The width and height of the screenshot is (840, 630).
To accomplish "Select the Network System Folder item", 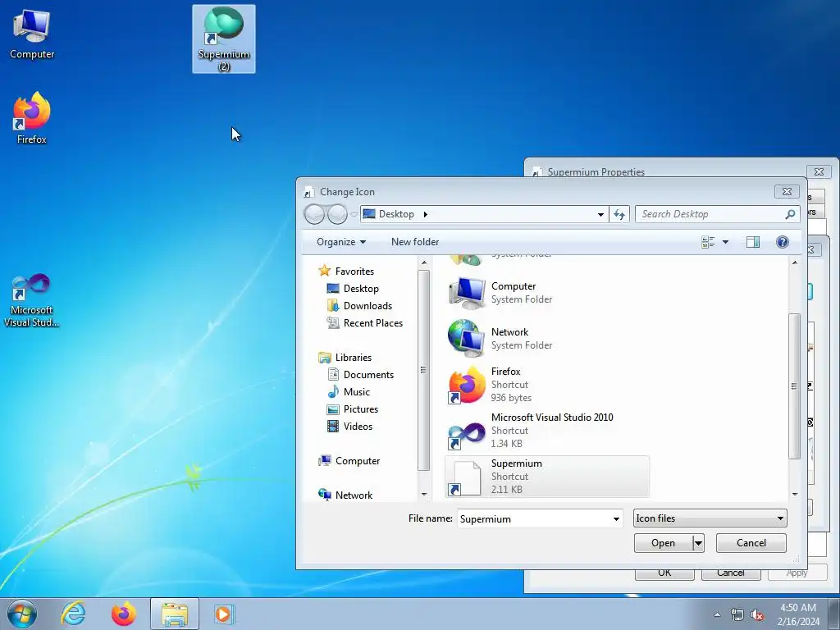I will pos(546,339).
